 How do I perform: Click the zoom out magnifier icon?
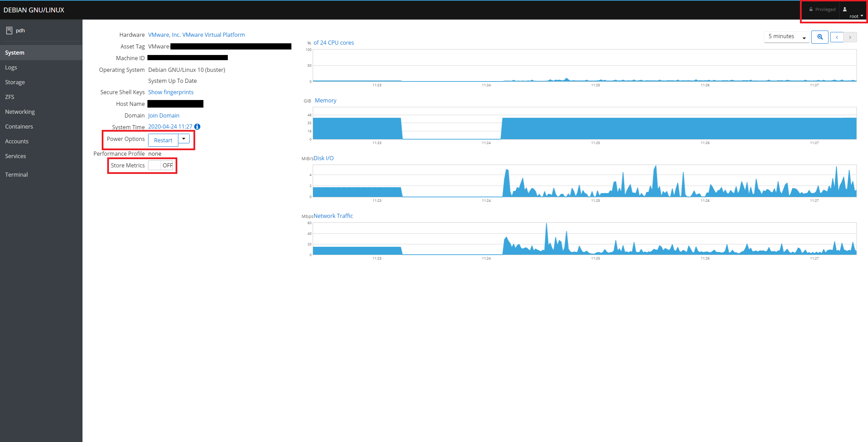click(820, 37)
